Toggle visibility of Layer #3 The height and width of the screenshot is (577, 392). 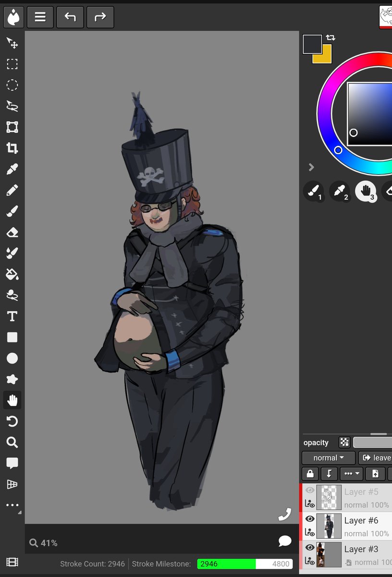(x=310, y=547)
